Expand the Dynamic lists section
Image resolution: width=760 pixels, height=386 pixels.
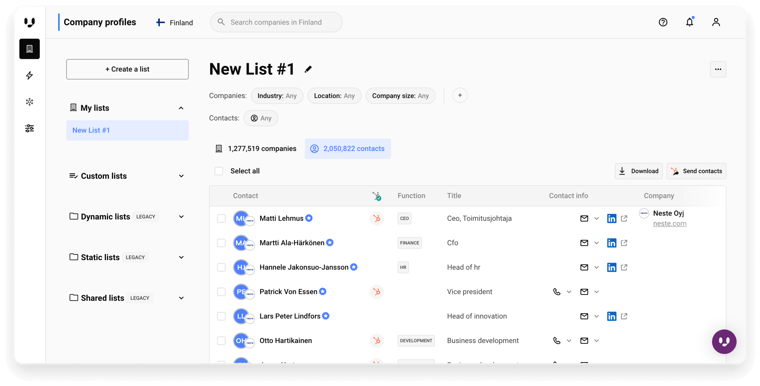tap(181, 217)
